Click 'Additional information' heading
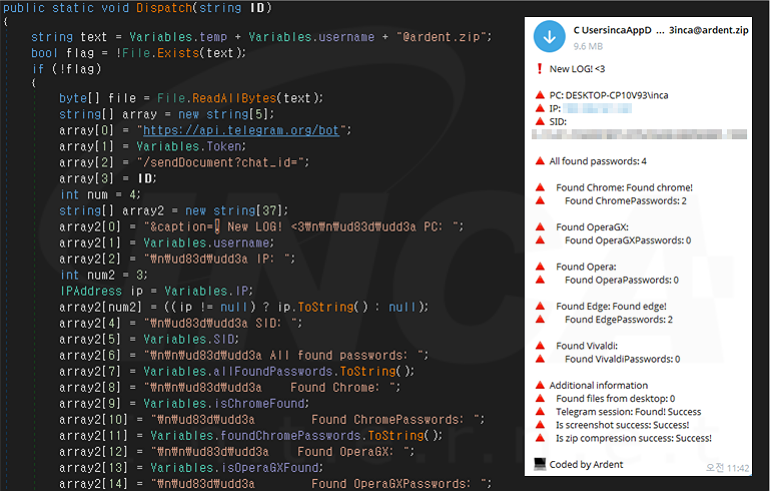The height and width of the screenshot is (491, 770). pos(599,385)
